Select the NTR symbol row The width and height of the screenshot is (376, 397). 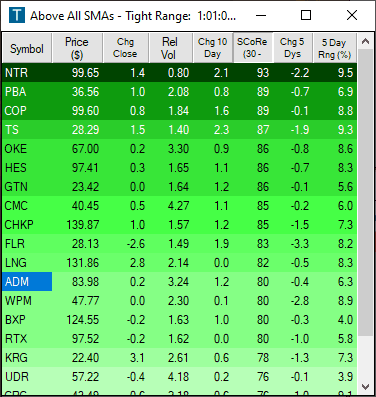(x=180, y=73)
